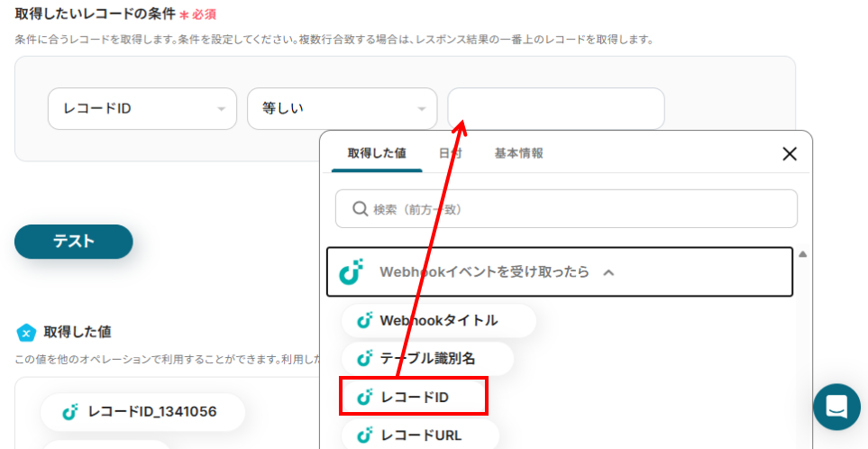The width and height of the screenshot is (868, 449).
Task: Select the テーブル識別名 value chip
Action: 427,359
